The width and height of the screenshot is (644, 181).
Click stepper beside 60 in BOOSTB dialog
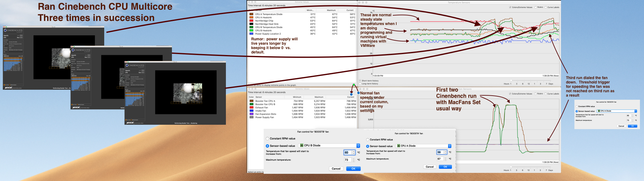(354, 153)
